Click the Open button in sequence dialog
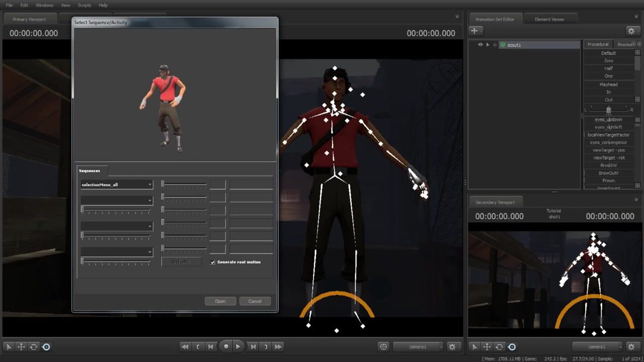The width and height of the screenshot is (644, 362). tap(220, 301)
